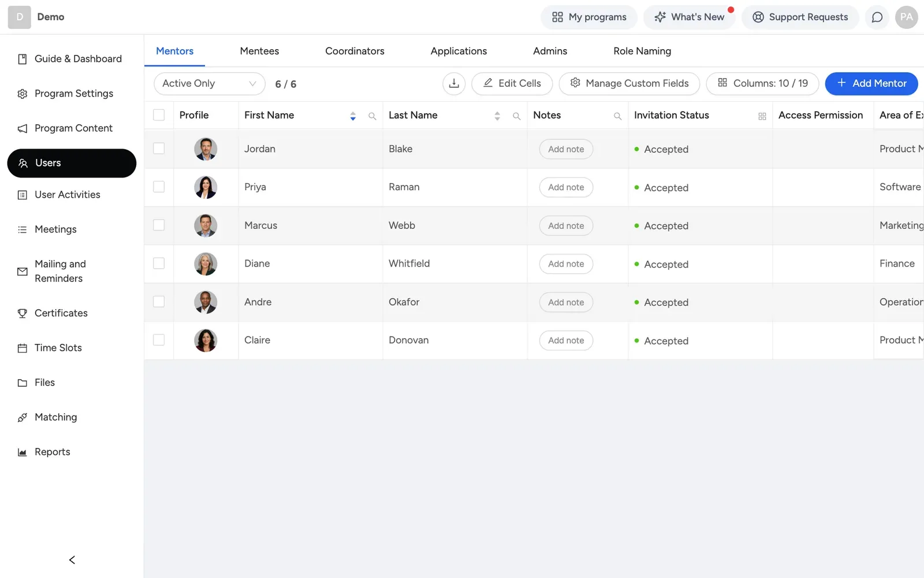Add note for Andre Okafor
This screenshot has width=924, height=578.
(566, 302)
